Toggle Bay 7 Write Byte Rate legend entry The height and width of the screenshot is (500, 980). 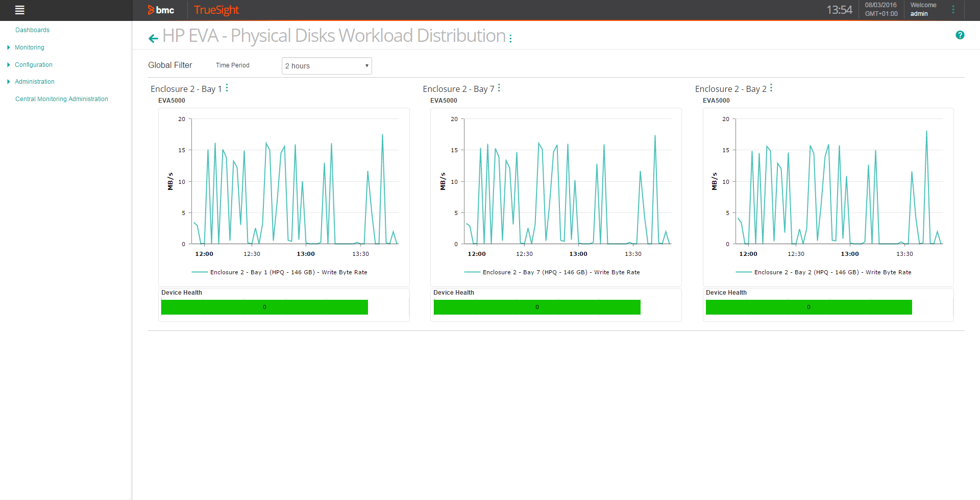coord(552,272)
